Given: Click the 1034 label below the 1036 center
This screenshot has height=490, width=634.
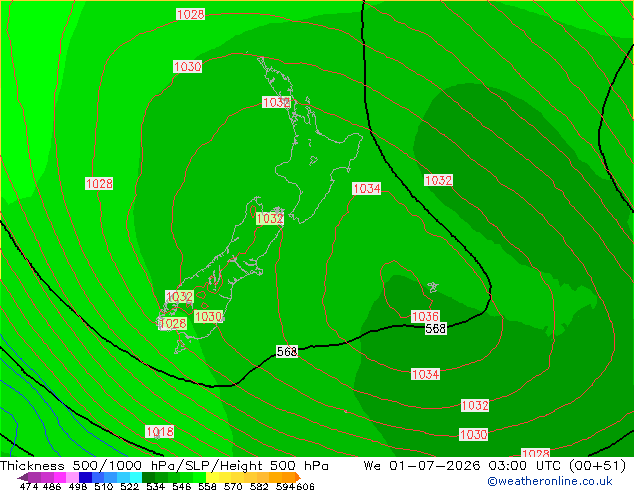Looking at the screenshot, I should point(425,374).
